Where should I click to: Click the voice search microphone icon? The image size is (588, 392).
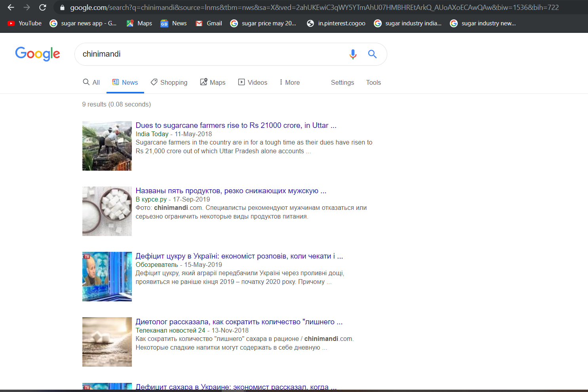[353, 54]
